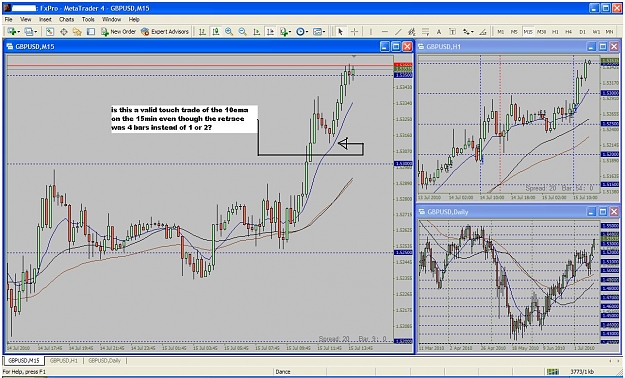Screen dimensions: 625x378
Task: Maximize the GBPUSD,Daily chart window
Action: pos(603,211)
